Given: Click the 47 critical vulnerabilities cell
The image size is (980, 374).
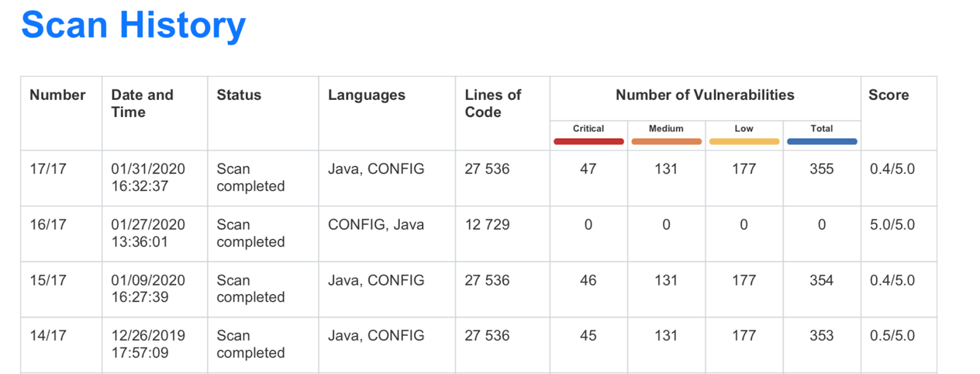Looking at the screenshot, I should coord(588,169).
